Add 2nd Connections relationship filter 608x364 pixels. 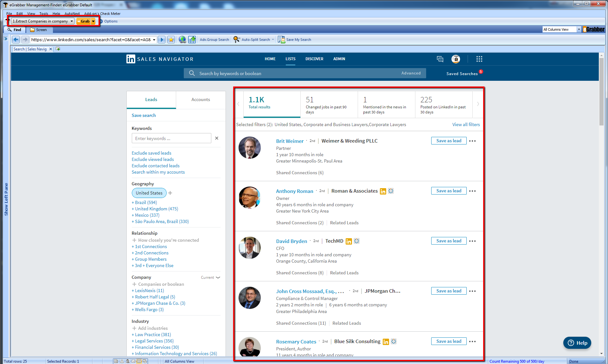pyautogui.click(x=150, y=253)
